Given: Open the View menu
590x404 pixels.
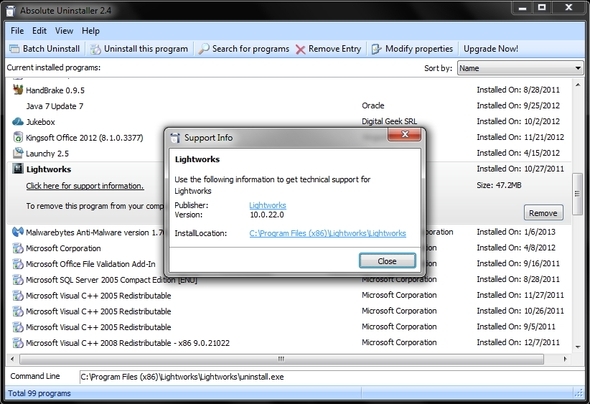Looking at the screenshot, I should click(64, 31).
